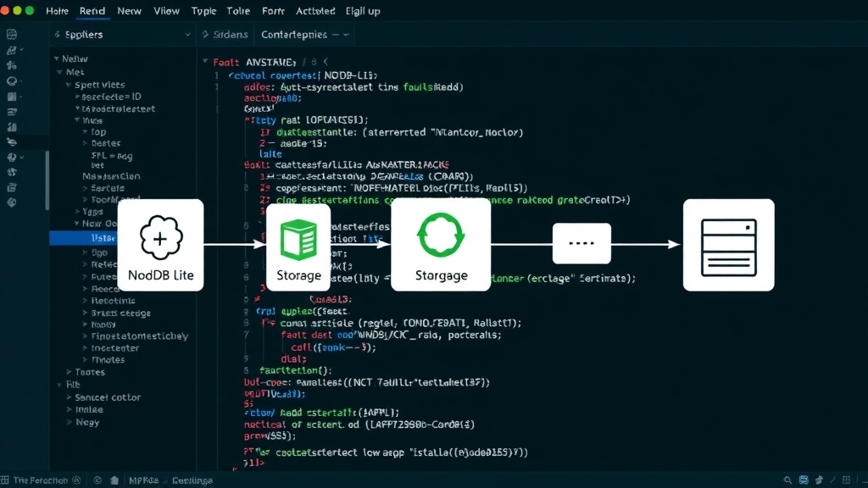Image resolution: width=868 pixels, height=488 pixels.
Task: Select the Srsed ceedge tree item
Action: point(120,313)
